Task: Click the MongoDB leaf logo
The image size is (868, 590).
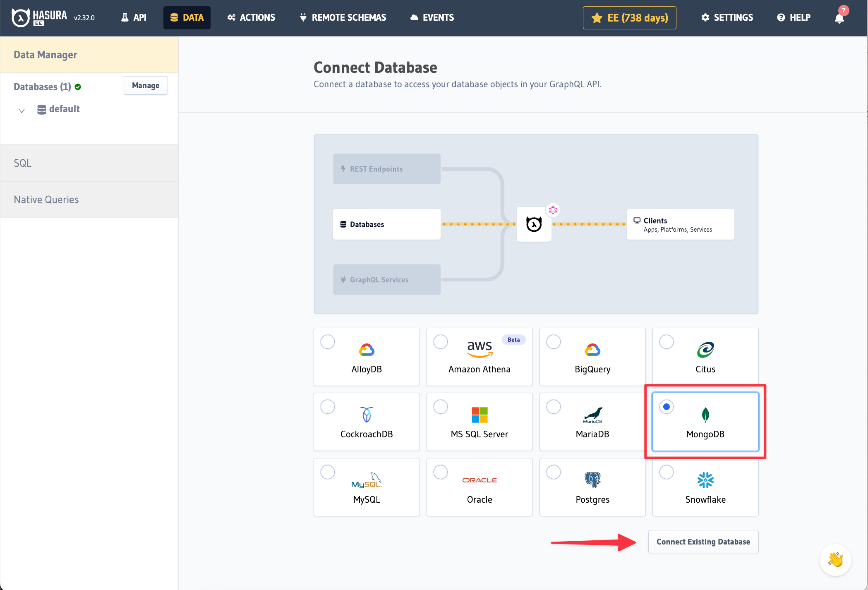Action: coord(705,415)
